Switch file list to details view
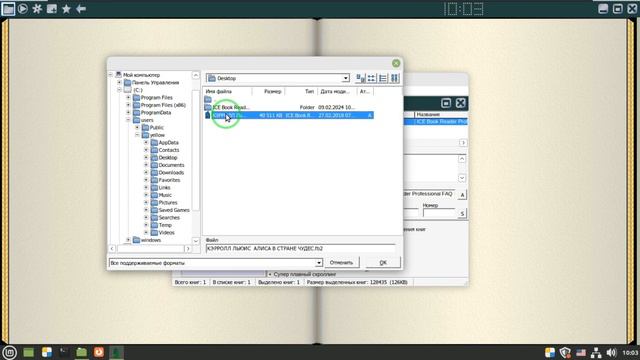The image size is (640, 360). (394, 78)
